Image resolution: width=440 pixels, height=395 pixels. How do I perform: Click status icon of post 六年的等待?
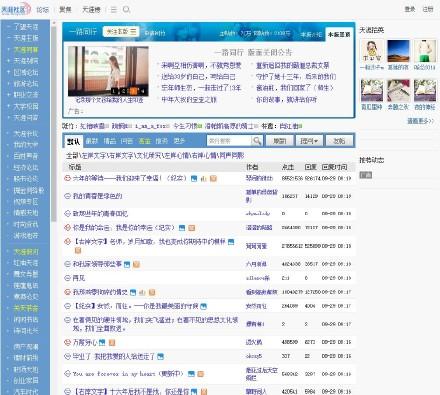coord(67,178)
